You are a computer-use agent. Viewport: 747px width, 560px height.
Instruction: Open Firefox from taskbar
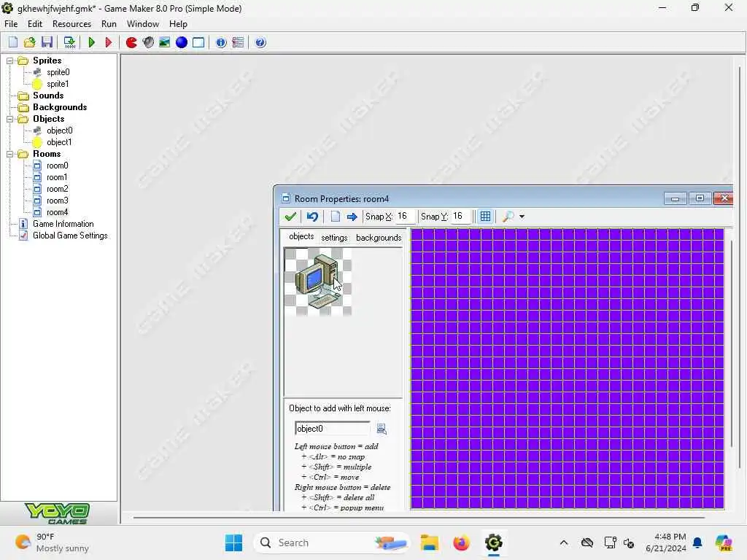[461, 542]
